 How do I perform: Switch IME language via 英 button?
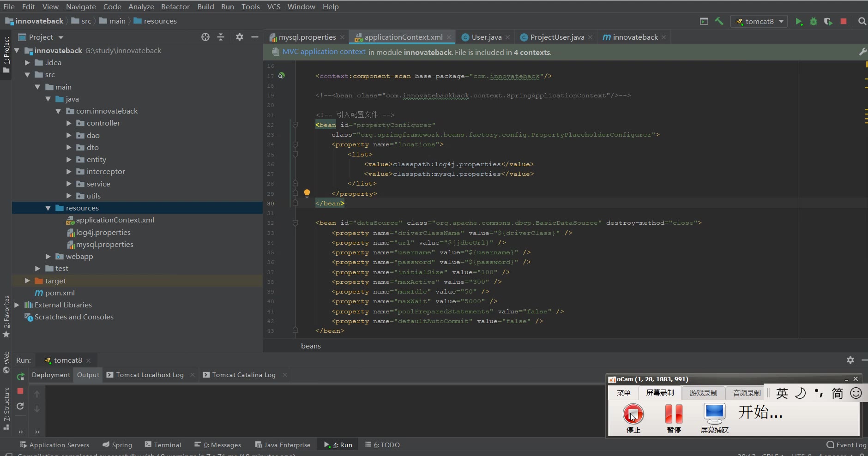tap(782, 393)
